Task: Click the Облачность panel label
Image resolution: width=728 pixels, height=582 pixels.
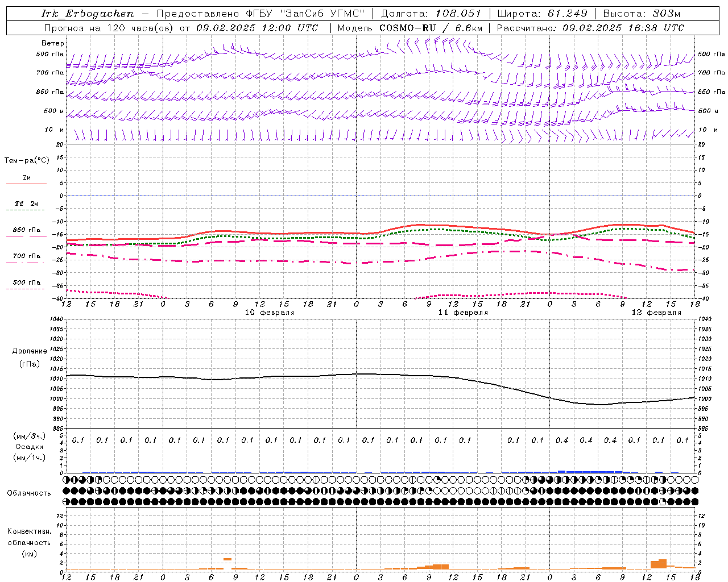Action: pos(29,493)
